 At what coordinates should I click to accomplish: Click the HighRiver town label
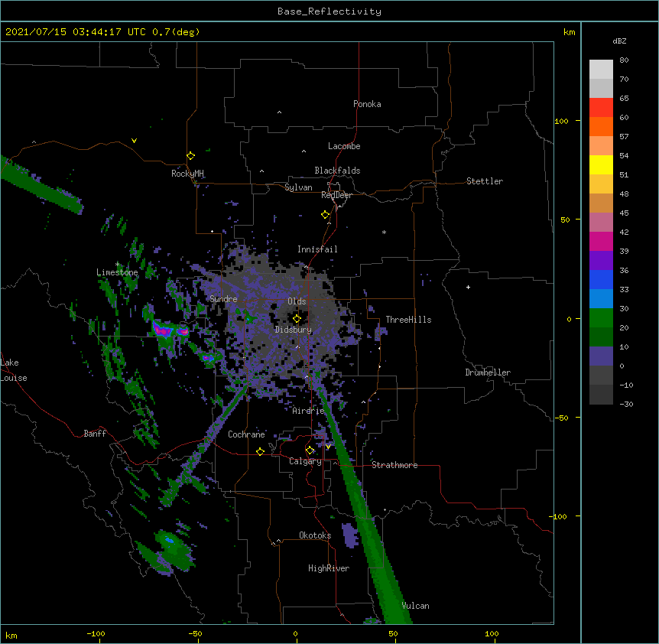tap(329, 568)
